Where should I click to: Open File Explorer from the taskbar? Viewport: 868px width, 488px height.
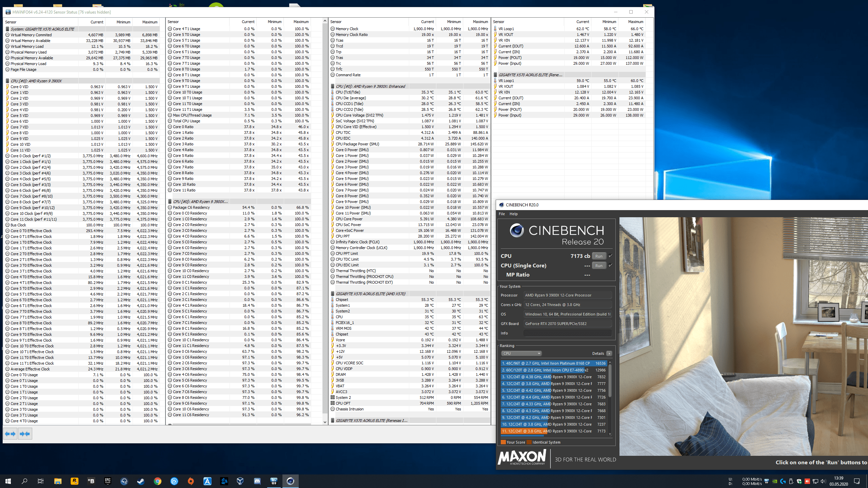click(58, 481)
